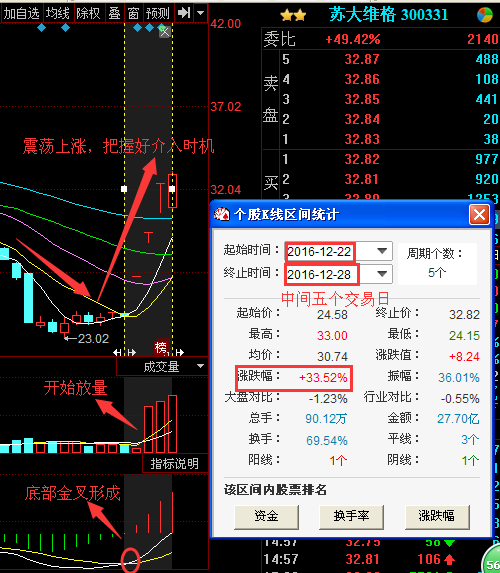
Task: Select the 均线 toolbar item
Action: (x=58, y=14)
